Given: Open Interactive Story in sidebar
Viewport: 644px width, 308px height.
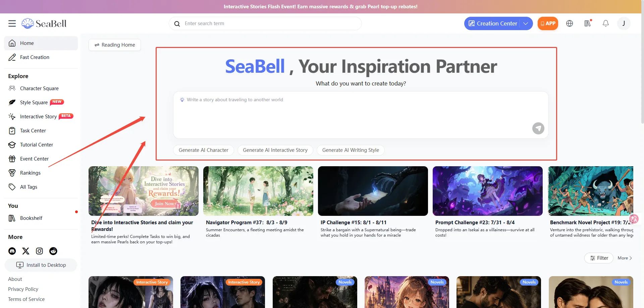Looking at the screenshot, I should (x=41, y=117).
